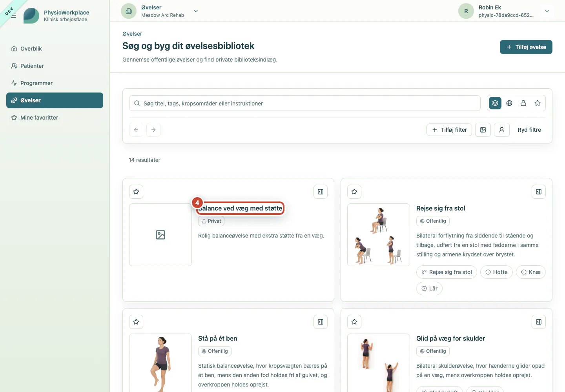Favorite the Rejse sig fra stol exercise
Screen dimensions: 565x392
354,192
